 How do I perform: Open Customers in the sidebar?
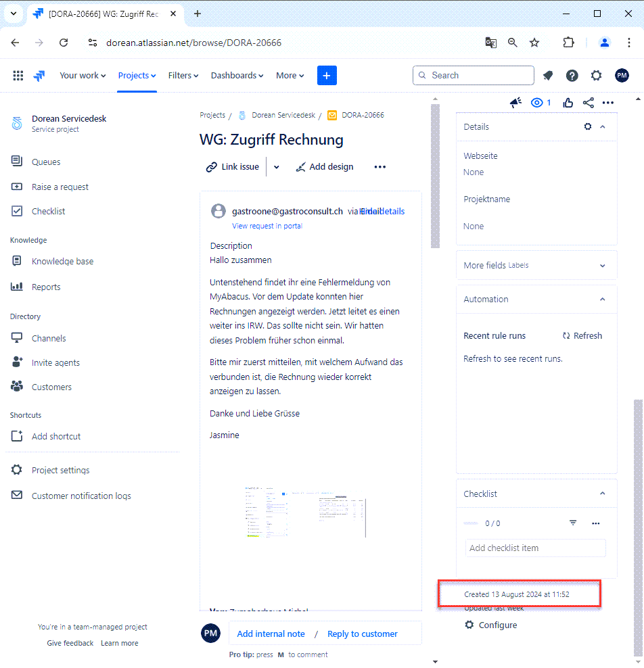51,387
